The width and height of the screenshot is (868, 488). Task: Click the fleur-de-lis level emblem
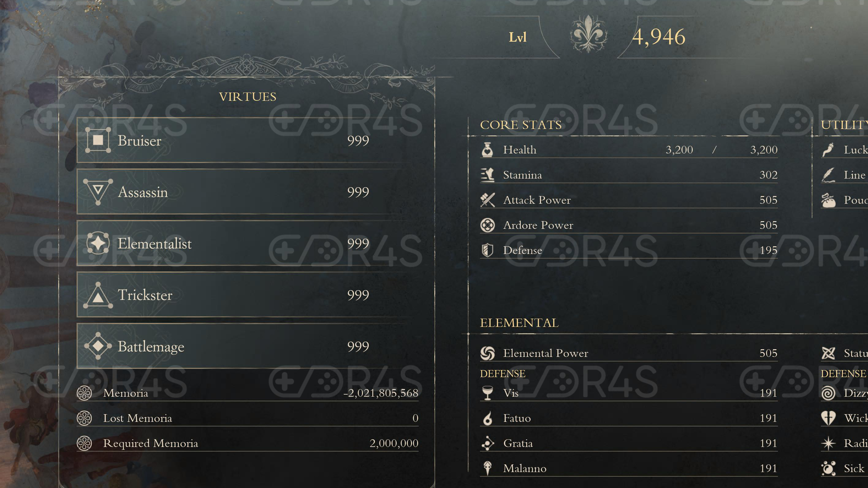[x=588, y=35]
